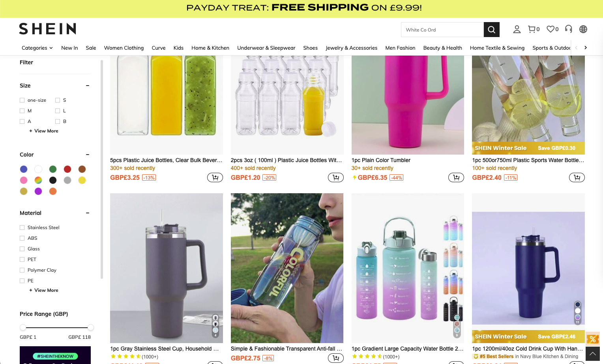Add 5pcs Plastic Juice Bottles to cart
This screenshot has width=603, height=364.
(215, 177)
